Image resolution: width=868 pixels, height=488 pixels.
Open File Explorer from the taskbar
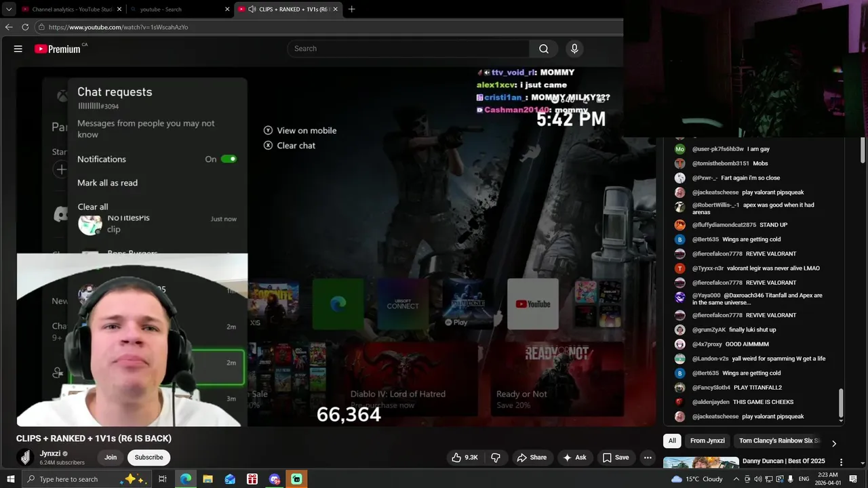208,479
